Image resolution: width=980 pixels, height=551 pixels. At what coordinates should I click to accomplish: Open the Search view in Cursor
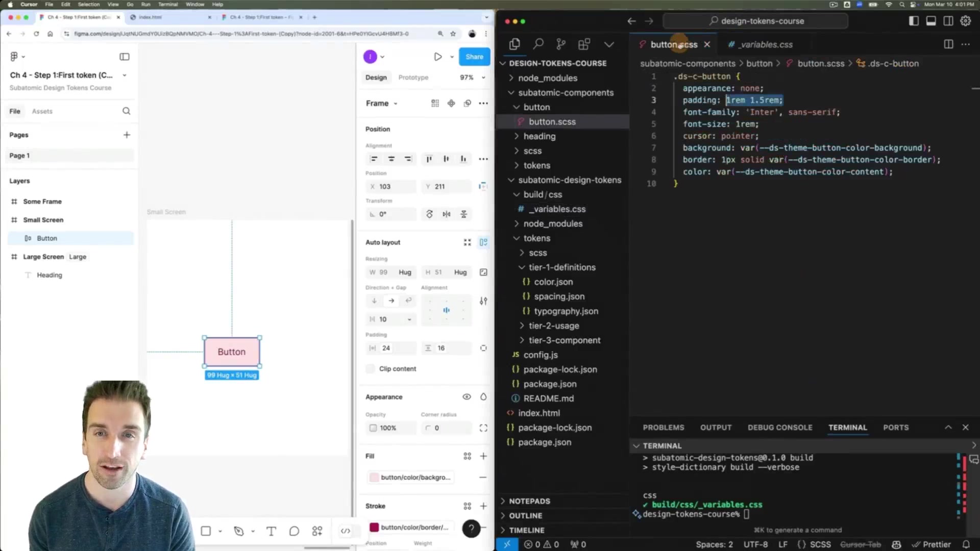click(538, 44)
